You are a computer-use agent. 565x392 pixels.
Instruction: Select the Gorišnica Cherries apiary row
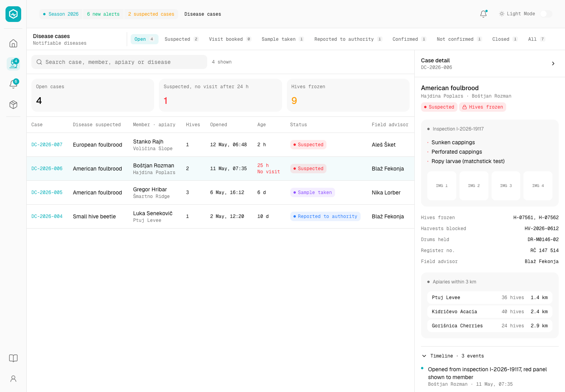point(490,326)
